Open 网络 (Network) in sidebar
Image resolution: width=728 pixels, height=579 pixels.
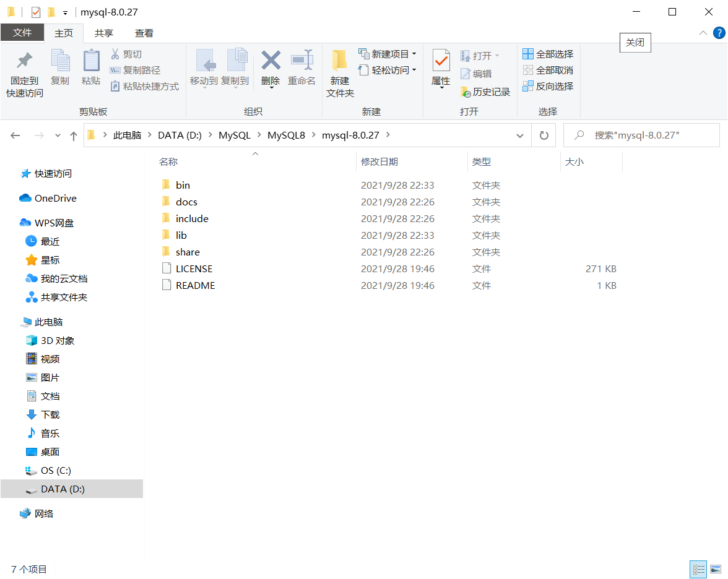point(37,513)
